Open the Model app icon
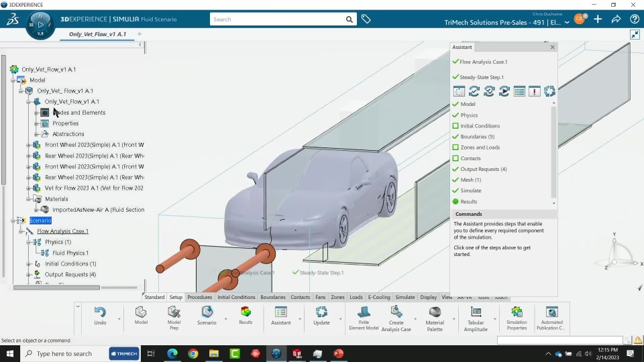This screenshot has height=362, width=644. click(x=141, y=312)
